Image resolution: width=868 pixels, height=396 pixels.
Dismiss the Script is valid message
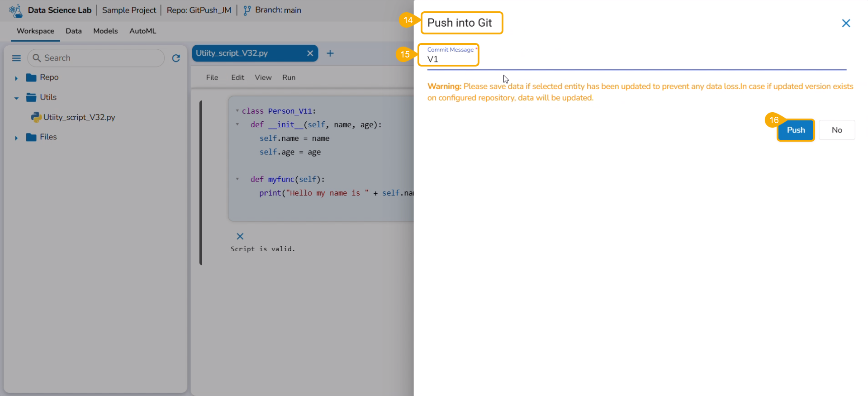coord(240,236)
